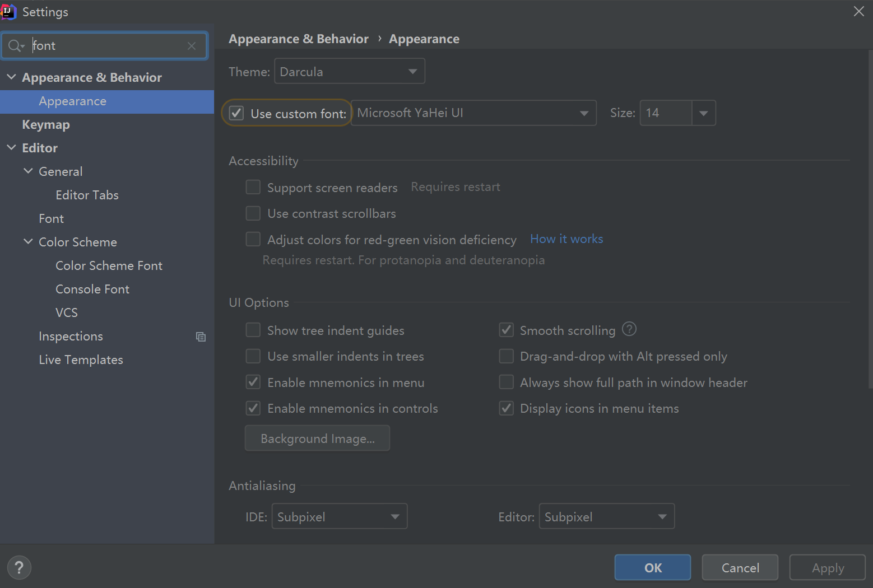
Task: Open the Editor antialiasing dropdown
Action: (x=607, y=516)
